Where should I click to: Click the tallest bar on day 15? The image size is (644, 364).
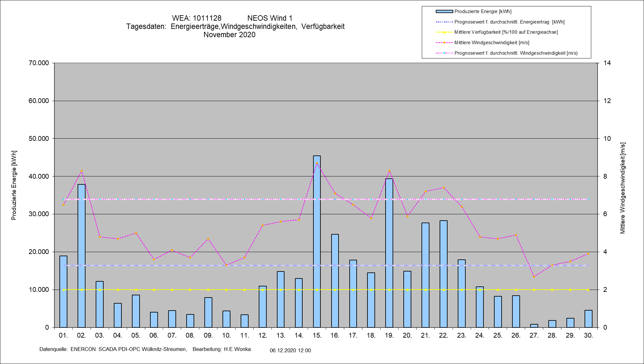pos(317,242)
